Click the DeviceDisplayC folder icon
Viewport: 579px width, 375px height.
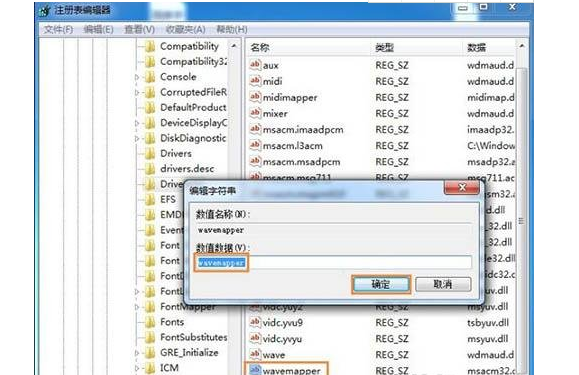coord(150,123)
